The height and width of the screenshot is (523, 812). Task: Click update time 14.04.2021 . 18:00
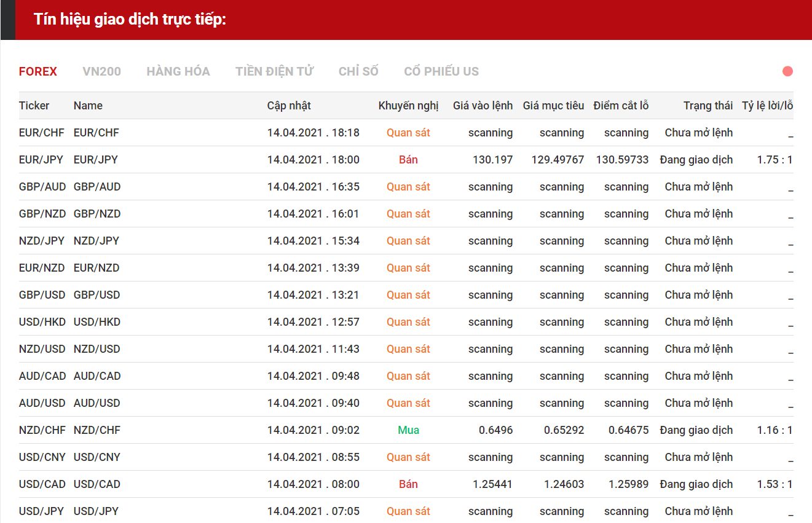313,160
